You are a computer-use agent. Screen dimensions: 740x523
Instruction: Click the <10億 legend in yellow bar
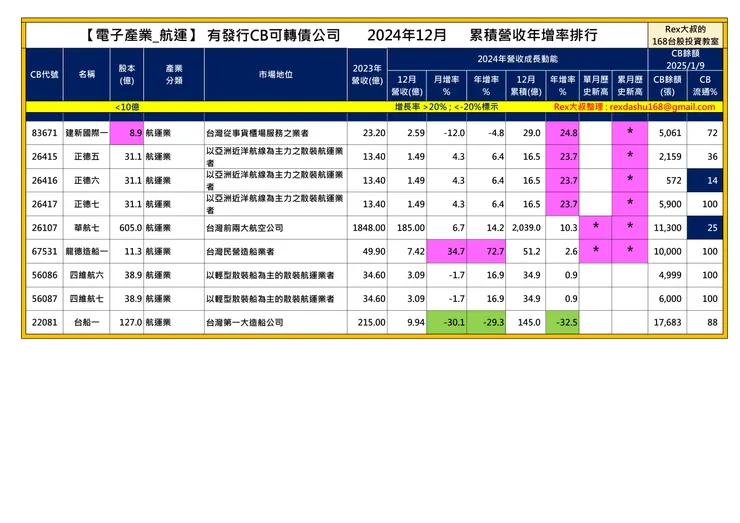[x=127, y=107]
